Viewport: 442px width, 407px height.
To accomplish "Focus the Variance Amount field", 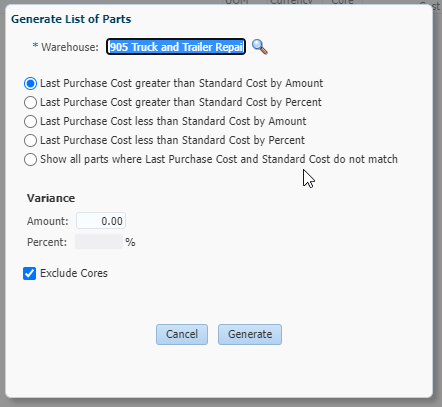I will [101, 221].
